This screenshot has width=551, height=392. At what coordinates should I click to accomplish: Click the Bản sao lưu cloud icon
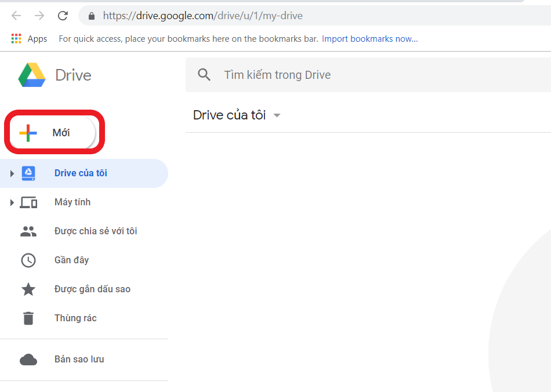click(x=28, y=359)
